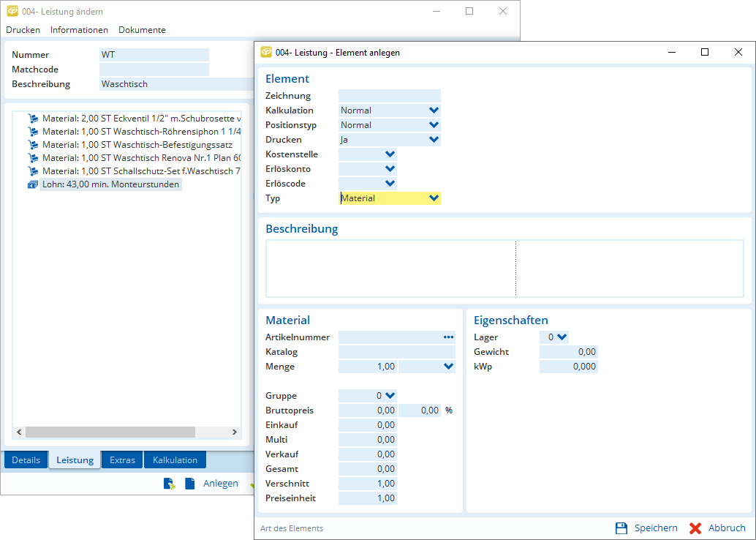The image size is (756, 540).
Task: Click the Artikelnummer three-dots lookup icon
Action: pyautogui.click(x=448, y=337)
